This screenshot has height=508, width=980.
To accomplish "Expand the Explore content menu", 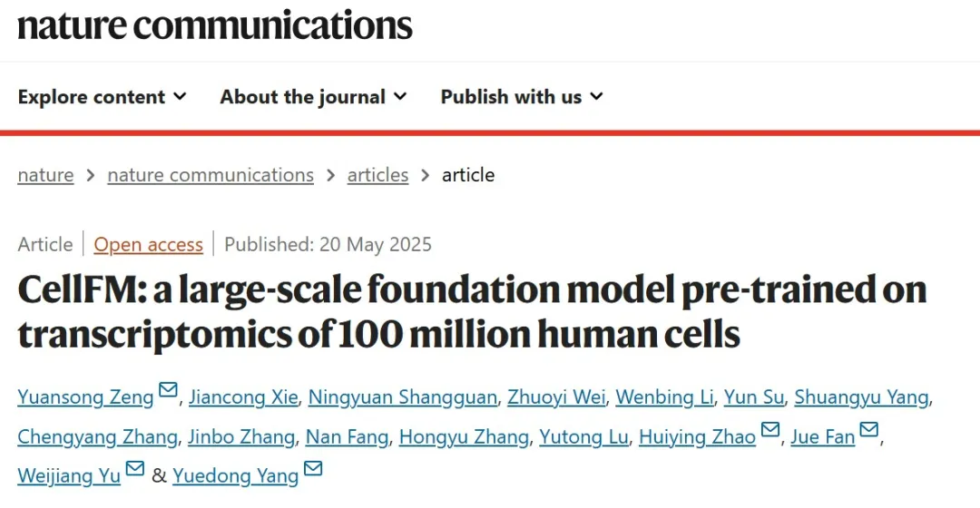I will (102, 97).
